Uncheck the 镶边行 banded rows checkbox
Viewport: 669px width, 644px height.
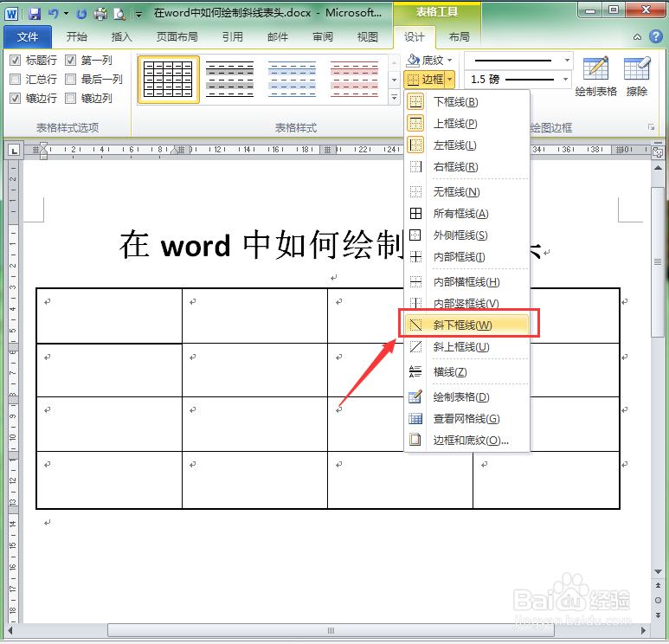(15, 99)
